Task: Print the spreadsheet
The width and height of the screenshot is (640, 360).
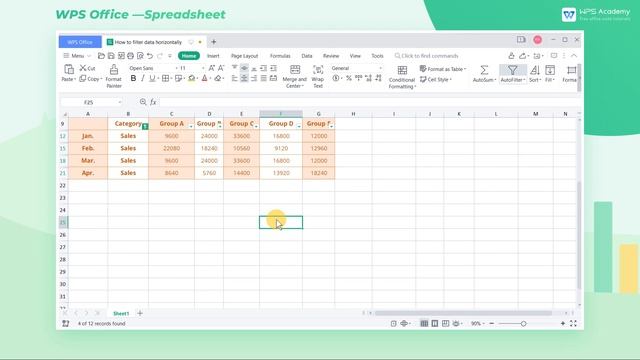Action: [131, 56]
